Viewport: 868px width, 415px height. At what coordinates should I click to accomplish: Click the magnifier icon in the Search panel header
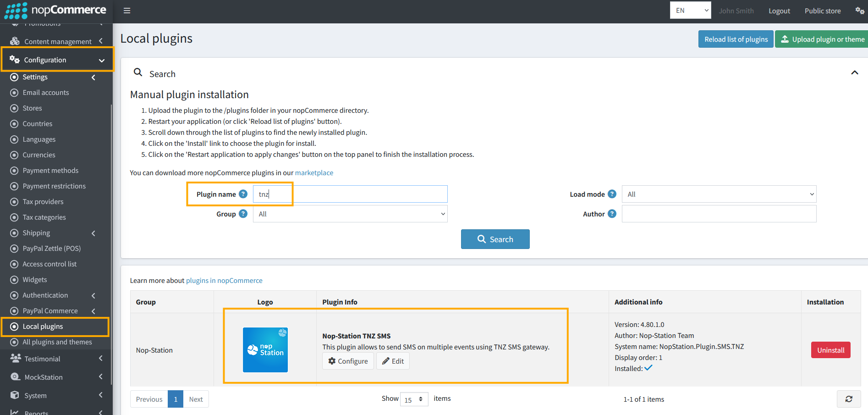(138, 72)
